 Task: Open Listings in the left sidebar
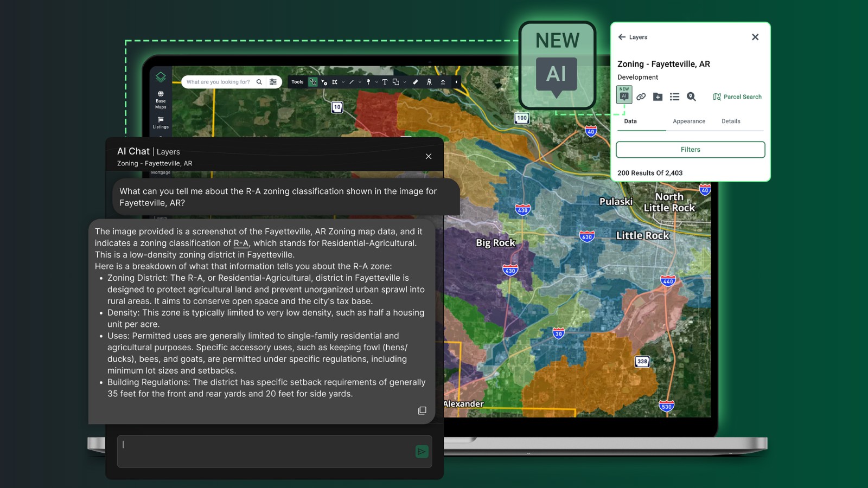161,124
